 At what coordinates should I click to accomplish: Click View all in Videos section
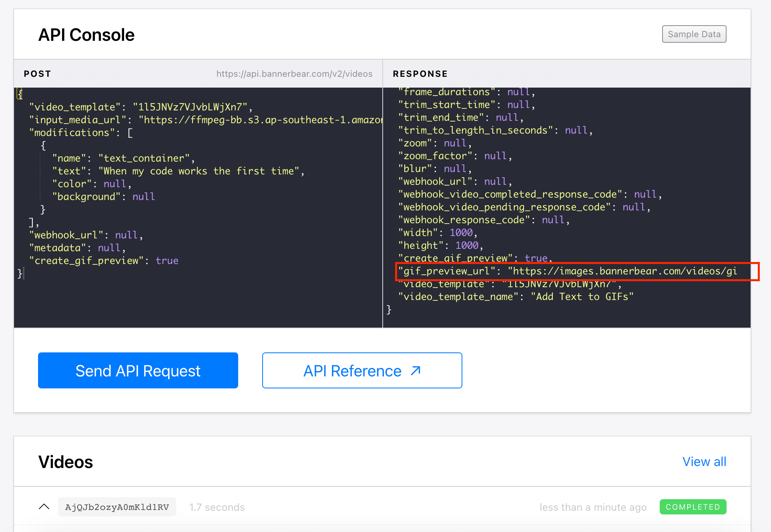[x=704, y=461]
